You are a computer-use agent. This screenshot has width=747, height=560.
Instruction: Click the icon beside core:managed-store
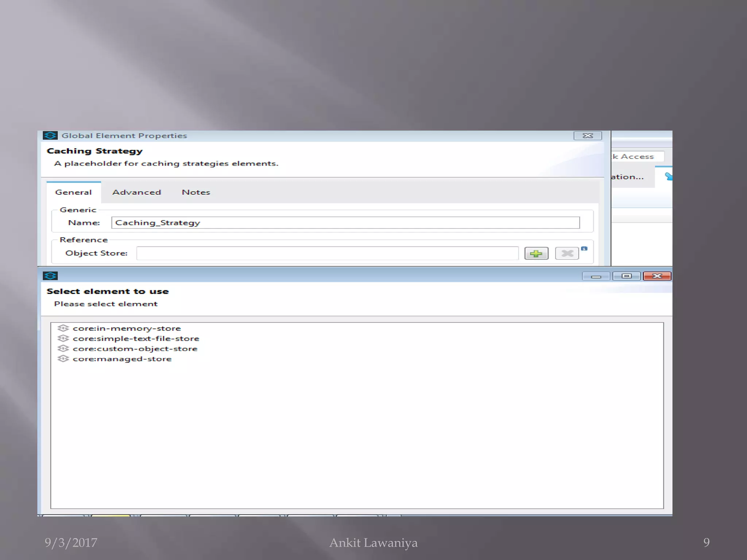[63, 359]
